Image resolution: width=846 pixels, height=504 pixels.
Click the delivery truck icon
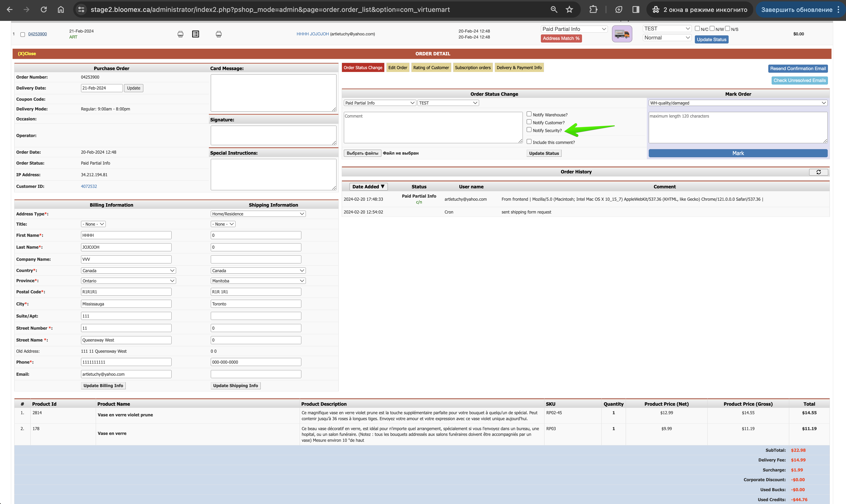[x=622, y=34]
